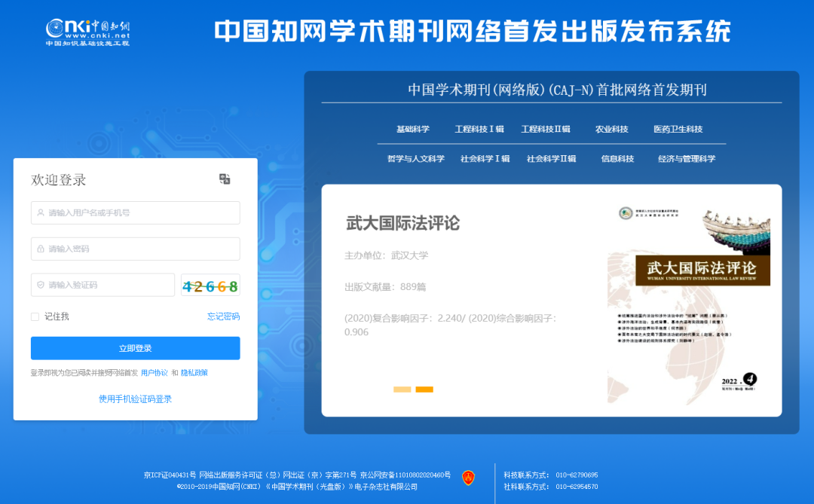Click the 4-2-6-6-8 captcha image to refresh
The width and height of the screenshot is (814, 504).
[210, 285]
